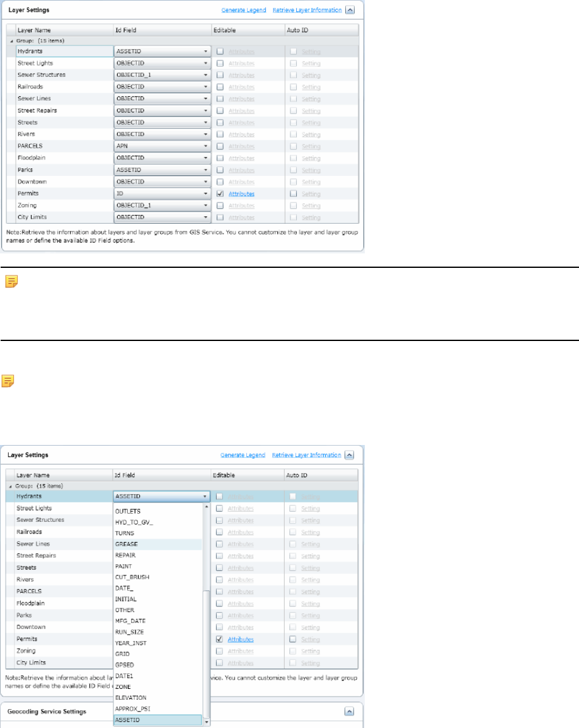Pick the highlighted ASSETID entry at the list's end

pyautogui.click(x=158, y=720)
